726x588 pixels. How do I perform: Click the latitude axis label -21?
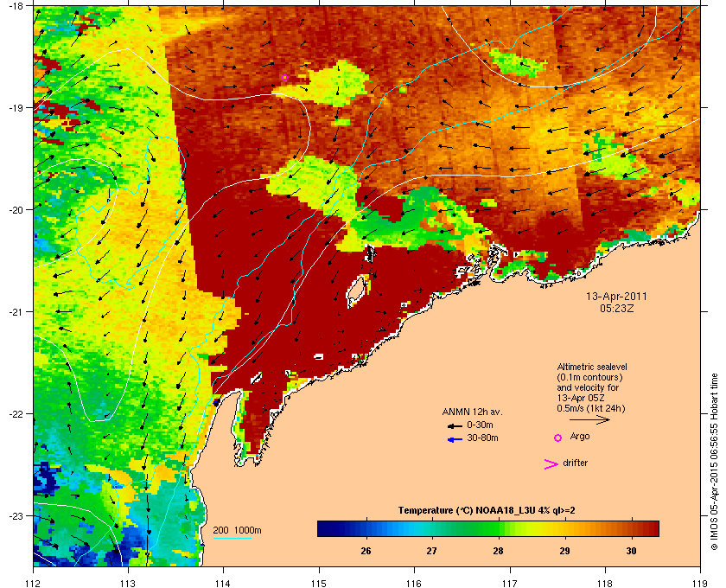(x=16, y=311)
